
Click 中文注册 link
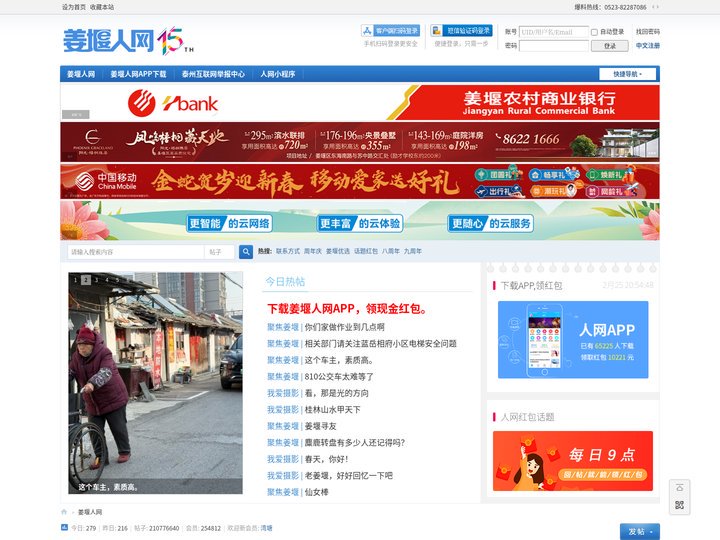click(647, 45)
